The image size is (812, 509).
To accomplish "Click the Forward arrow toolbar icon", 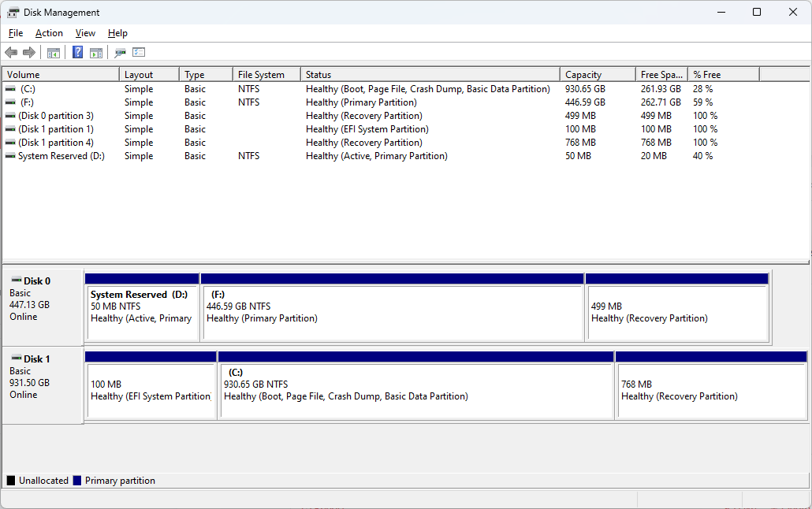I will pos(29,52).
